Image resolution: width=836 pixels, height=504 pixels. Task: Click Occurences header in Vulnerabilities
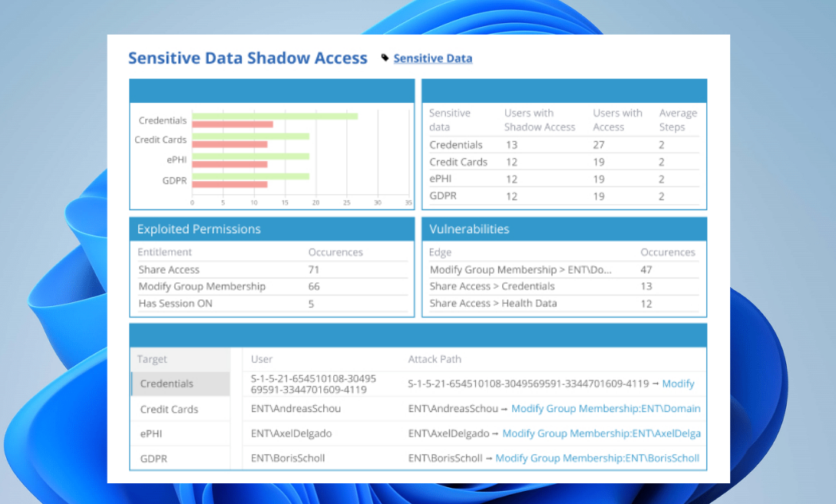pyautogui.click(x=668, y=252)
